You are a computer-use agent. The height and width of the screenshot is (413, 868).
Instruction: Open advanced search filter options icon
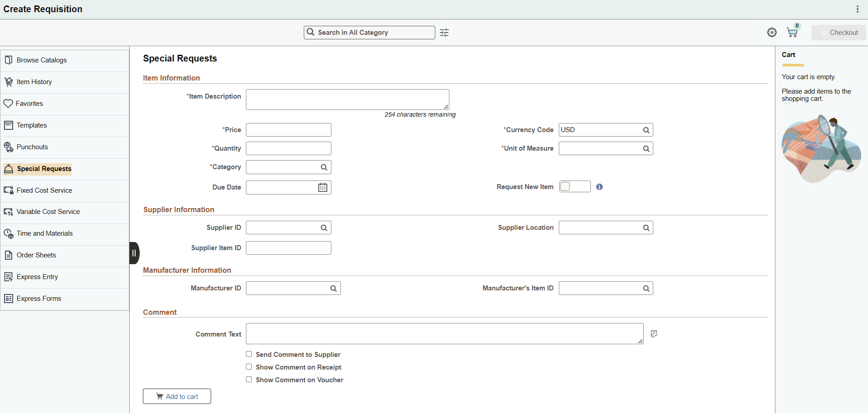(444, 33)
